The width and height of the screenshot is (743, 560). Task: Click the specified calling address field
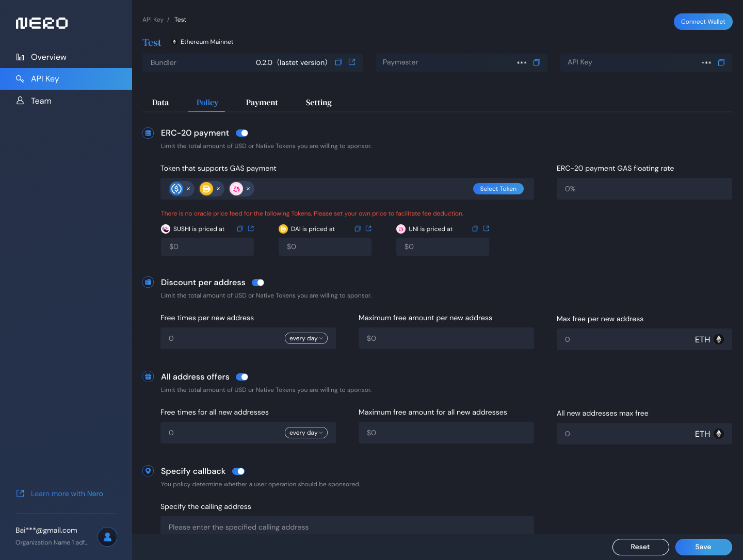347,526
